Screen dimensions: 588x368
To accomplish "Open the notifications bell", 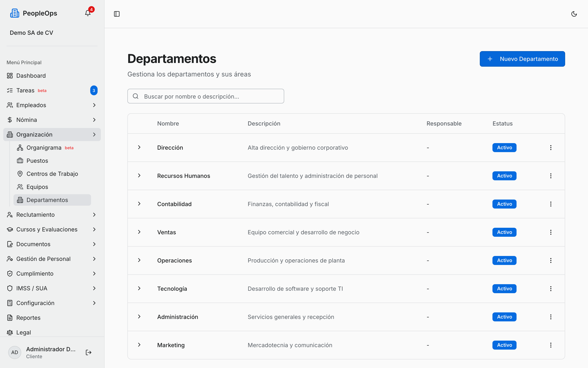I will coord(88,13).
